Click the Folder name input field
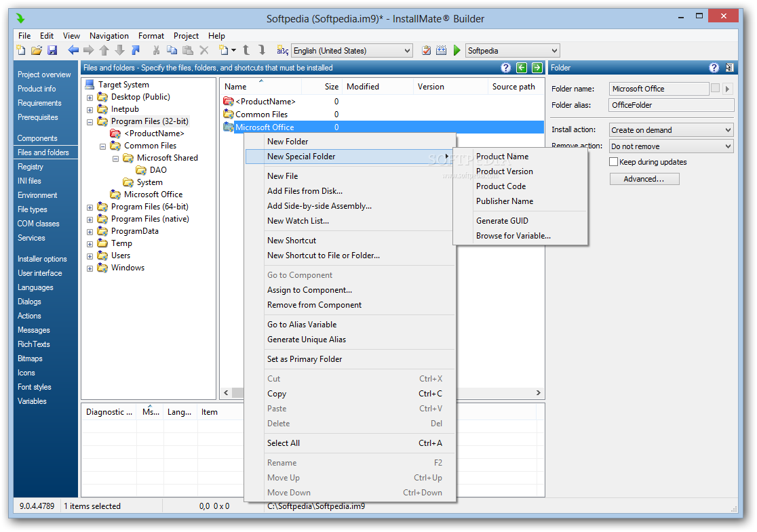 coord(659,89)
